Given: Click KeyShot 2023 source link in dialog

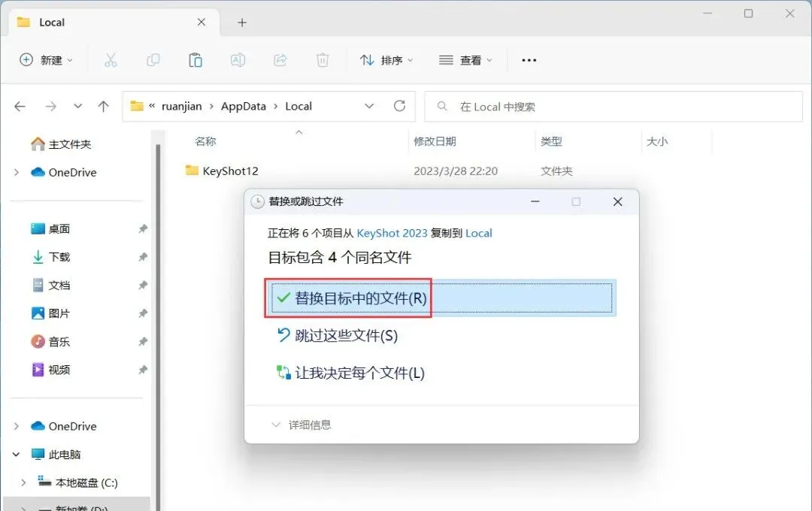Looking at the screenshot, I should (x=392, y=233).
